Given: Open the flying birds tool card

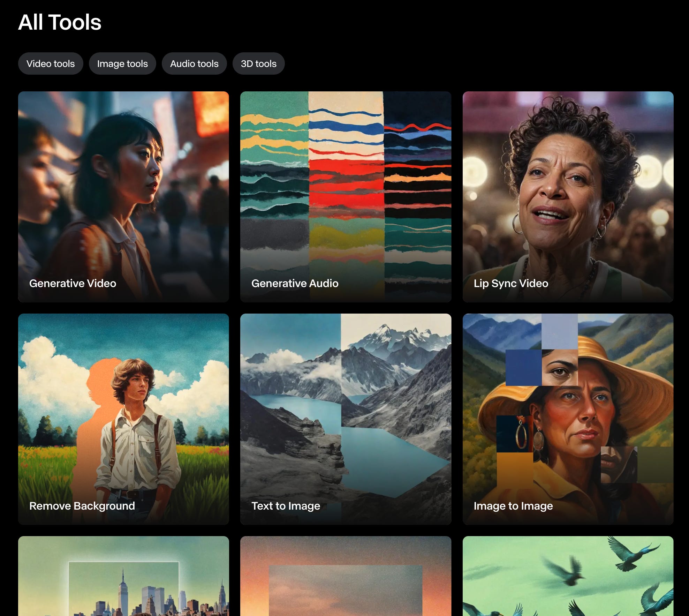Looking at the screenshot, I should [x=568, y=576].
